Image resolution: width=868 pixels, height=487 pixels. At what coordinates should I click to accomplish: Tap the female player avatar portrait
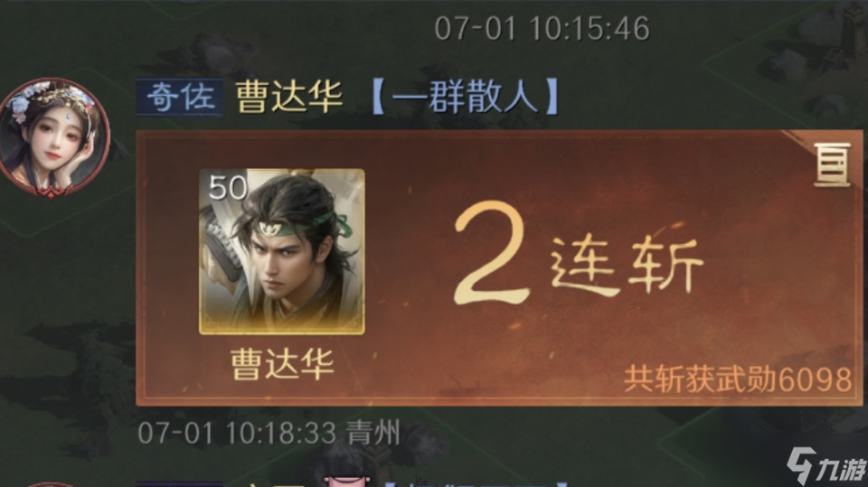click(53, 138)
